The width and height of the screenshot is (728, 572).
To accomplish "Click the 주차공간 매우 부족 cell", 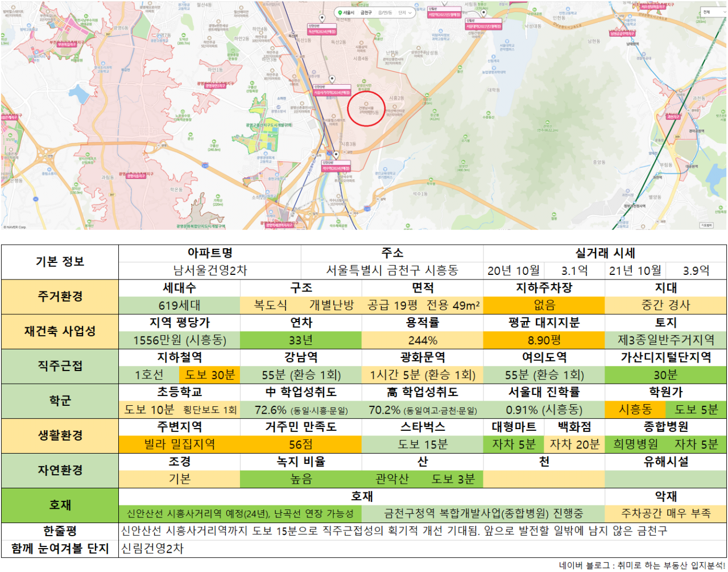I will point(666,513).
